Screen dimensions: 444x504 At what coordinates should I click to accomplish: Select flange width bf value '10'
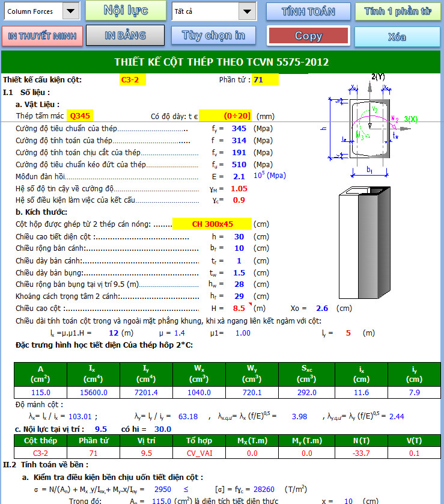click(239, 248)
